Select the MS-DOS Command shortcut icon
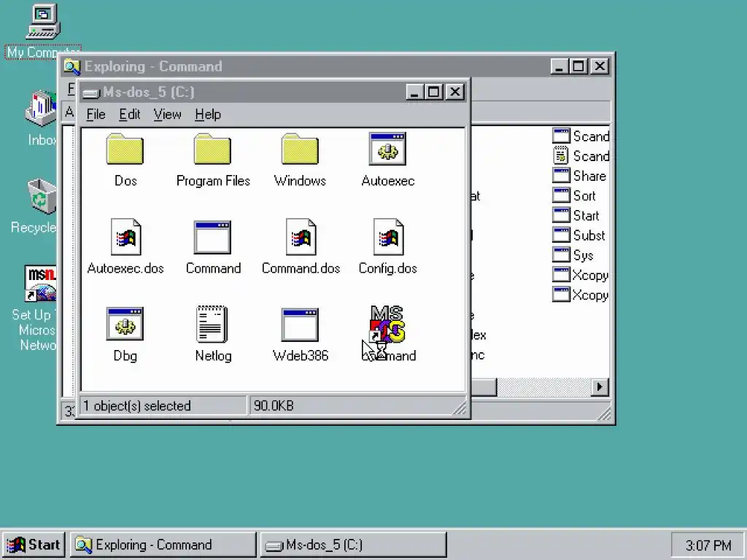Image resolution: width=747 pixels, height=560 pixels. [x=387, y=324]
